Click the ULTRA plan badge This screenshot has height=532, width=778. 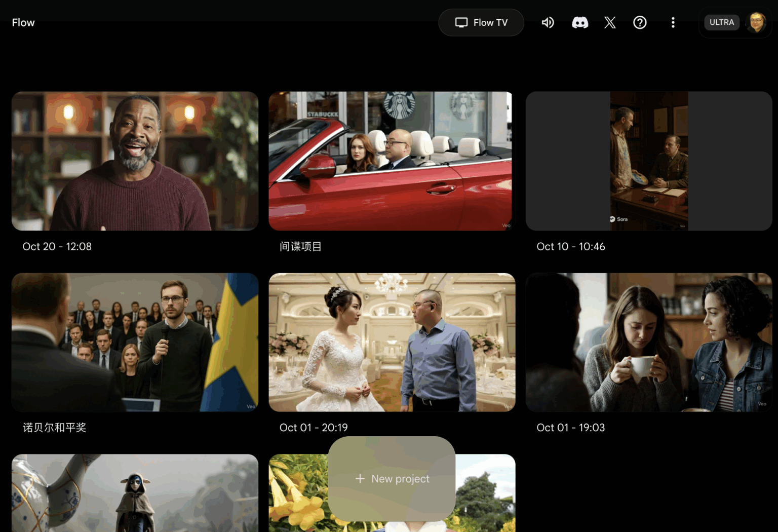(721, 22)
